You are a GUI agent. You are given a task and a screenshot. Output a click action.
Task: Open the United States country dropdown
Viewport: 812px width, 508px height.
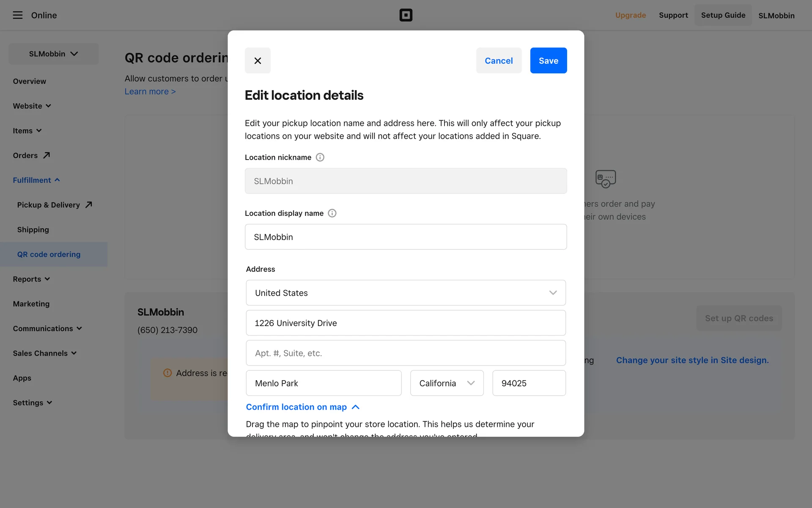point(406,293)
